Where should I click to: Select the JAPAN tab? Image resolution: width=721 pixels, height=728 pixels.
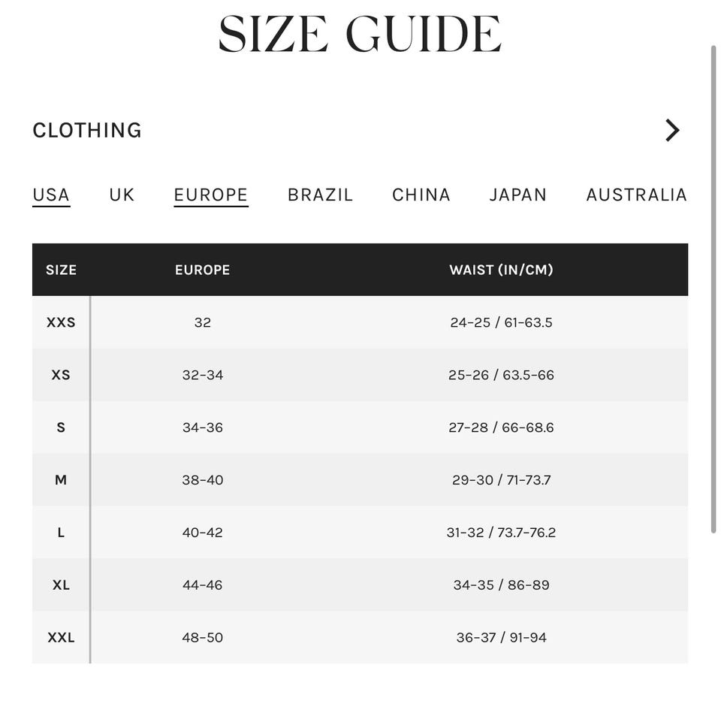[518, 195]
